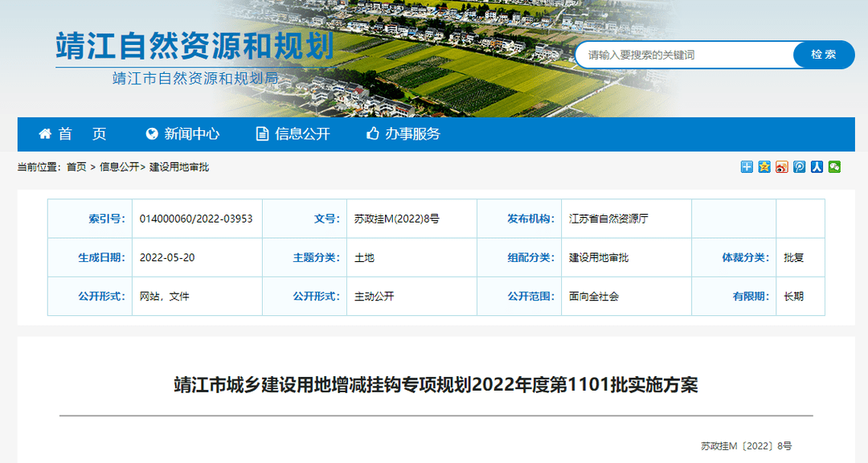The height and width of the screenshot is (463, 868).
Task: Share to QZone via the star icon
Action: 764,166
